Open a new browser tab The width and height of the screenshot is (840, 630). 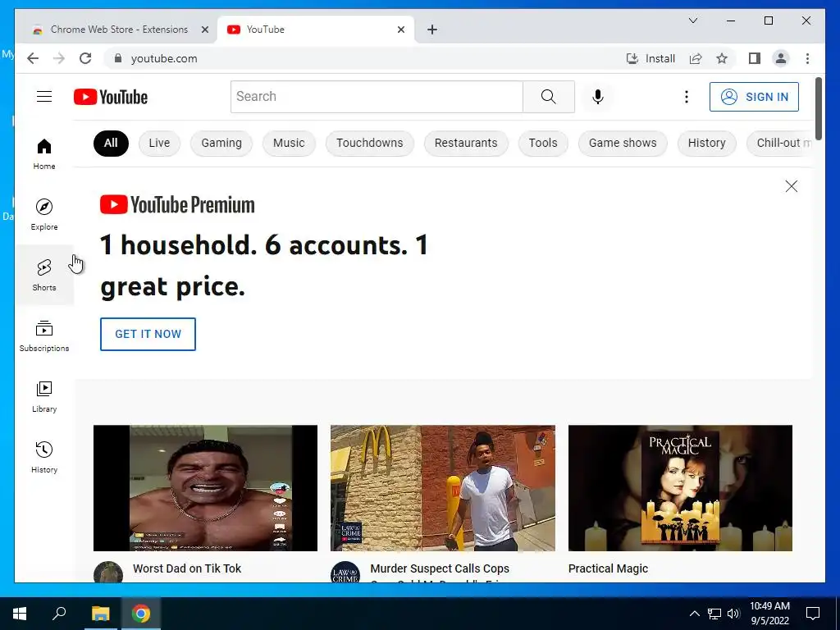[432, 30]
